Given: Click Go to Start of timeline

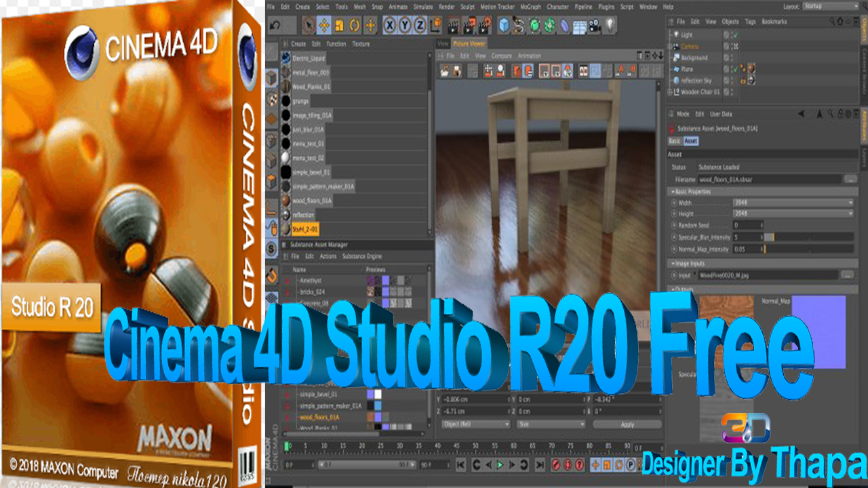Looking at the screenshot, I should [461, 465].
